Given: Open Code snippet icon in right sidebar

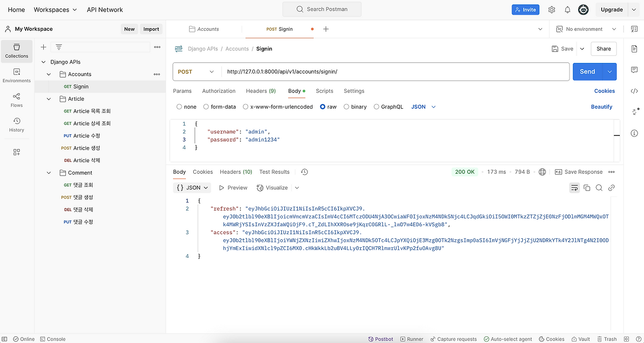Looking at the screenshot, I should tap(634, 91).
